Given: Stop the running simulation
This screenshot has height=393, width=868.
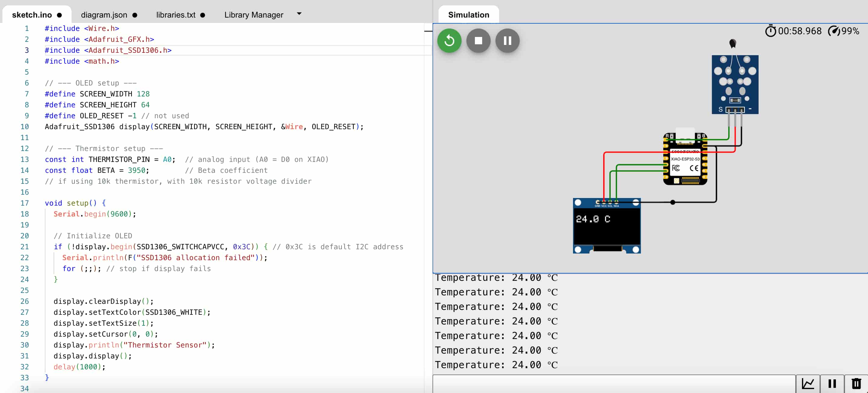Looking at the screenshot, I should pos(478,41).
